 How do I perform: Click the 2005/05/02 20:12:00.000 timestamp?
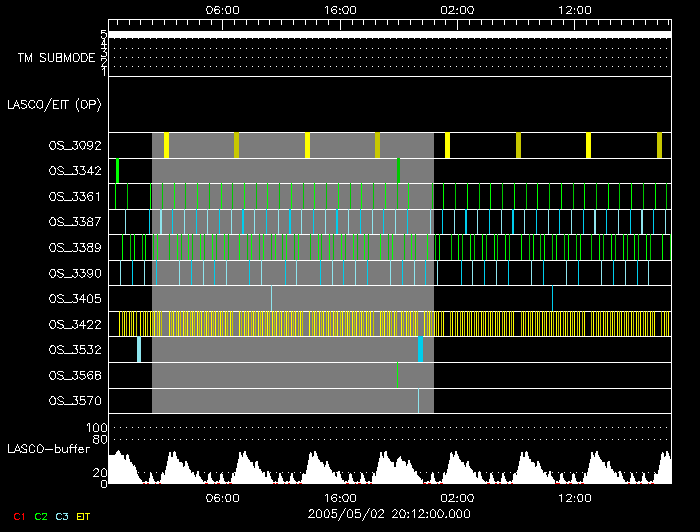point(390,514)
